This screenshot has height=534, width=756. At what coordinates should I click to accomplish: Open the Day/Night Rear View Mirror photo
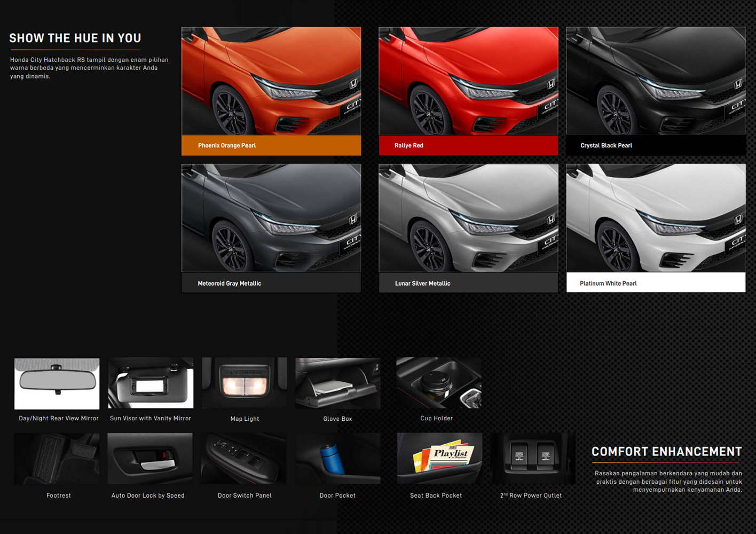(x=57, y=383)
